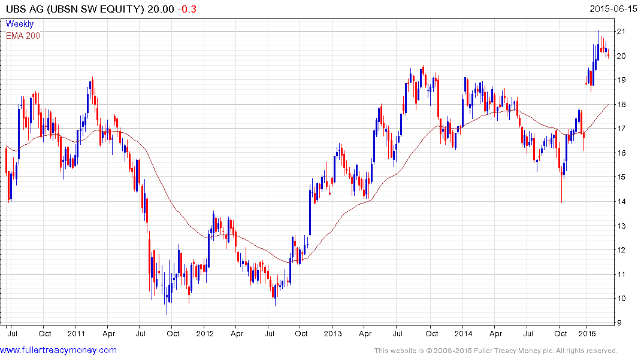
Task: Click the 2015 time axis label
Action: point(587,333)
